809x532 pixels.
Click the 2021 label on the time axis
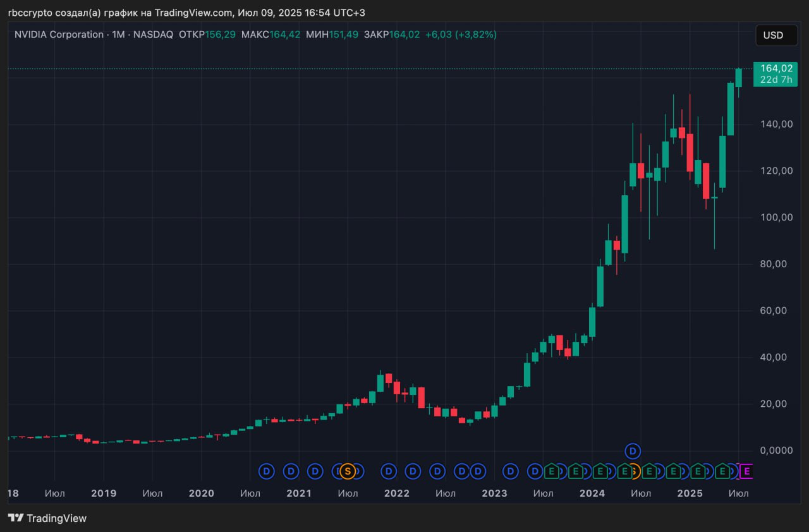click(x=299, y=493)
